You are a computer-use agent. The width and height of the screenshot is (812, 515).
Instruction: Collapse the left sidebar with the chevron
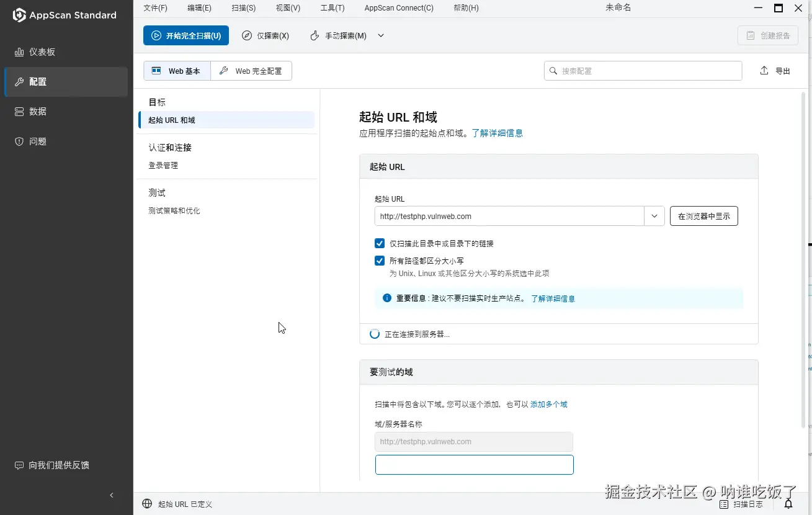(112, 495)
